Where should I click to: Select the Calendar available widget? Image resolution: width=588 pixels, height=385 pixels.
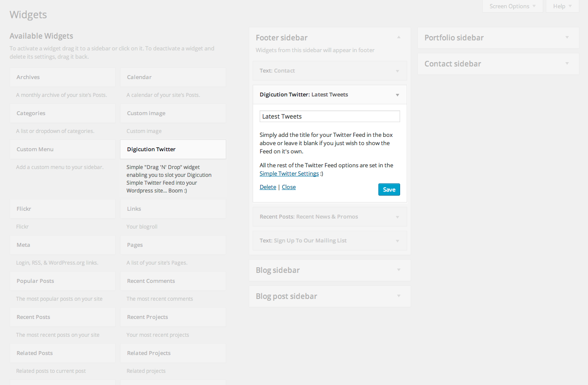click(x=173, y=77)
